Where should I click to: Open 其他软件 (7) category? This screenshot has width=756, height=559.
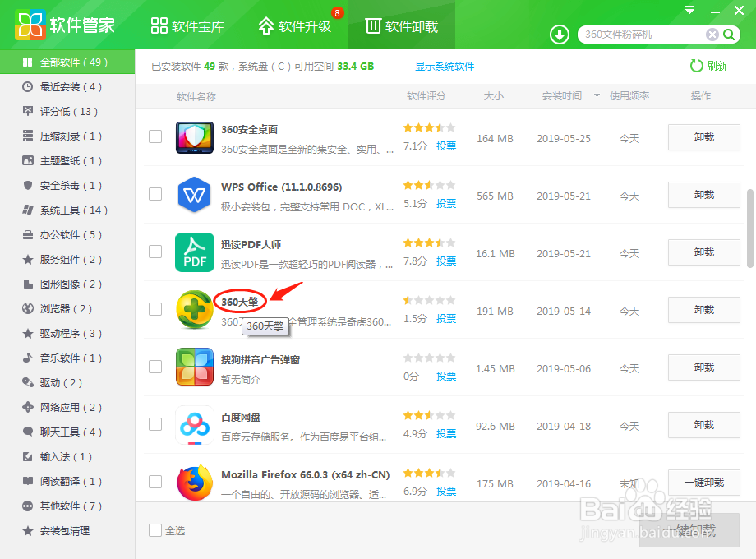[x=67, y=506]
